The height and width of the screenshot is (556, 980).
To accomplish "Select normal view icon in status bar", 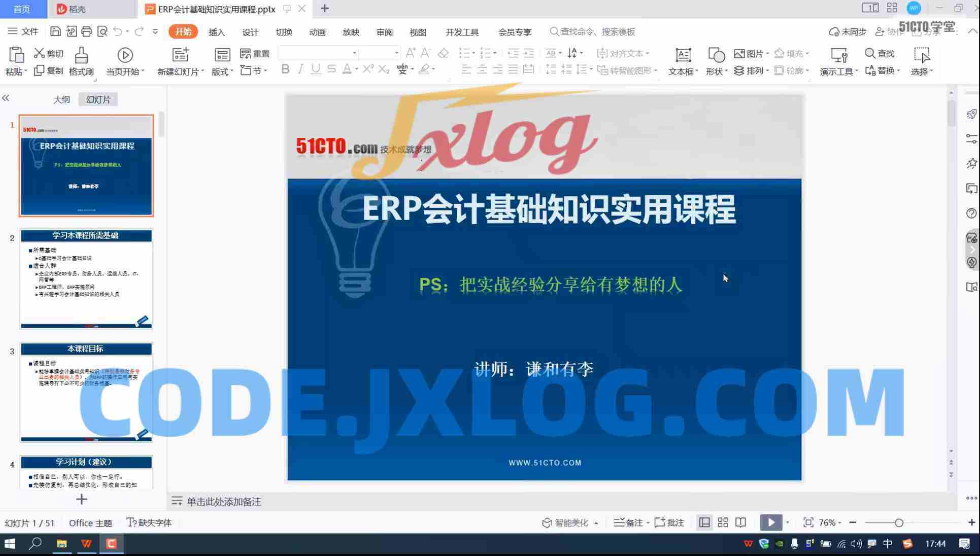I will tap(704, 523).
